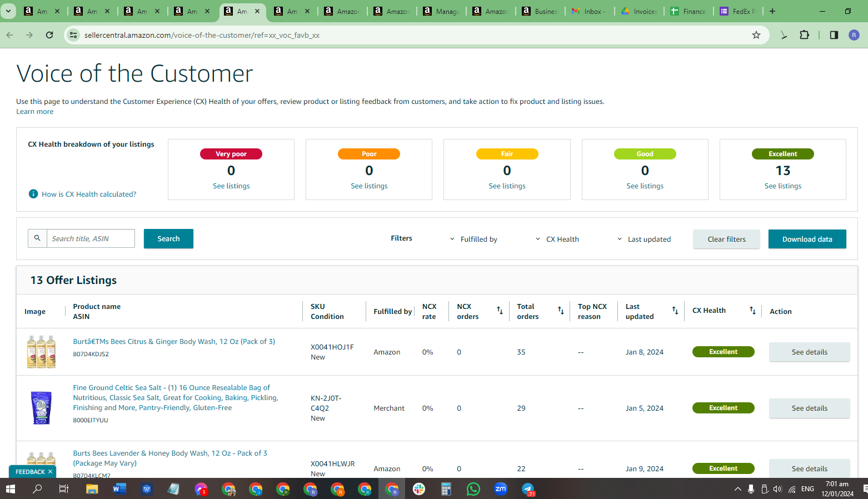See listings under Very poor

coord(231,186)
